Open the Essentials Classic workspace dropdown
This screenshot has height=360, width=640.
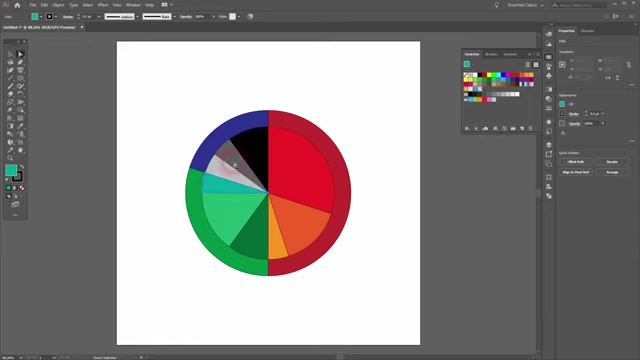[x=525, y=5]
